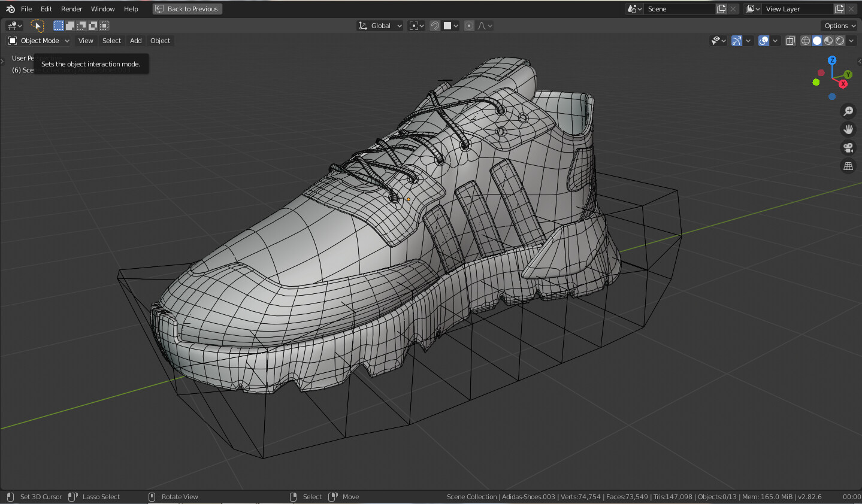Click the negative Z axis dot
The height and width of the screenshot is (504, 862).
click(832, 96)
